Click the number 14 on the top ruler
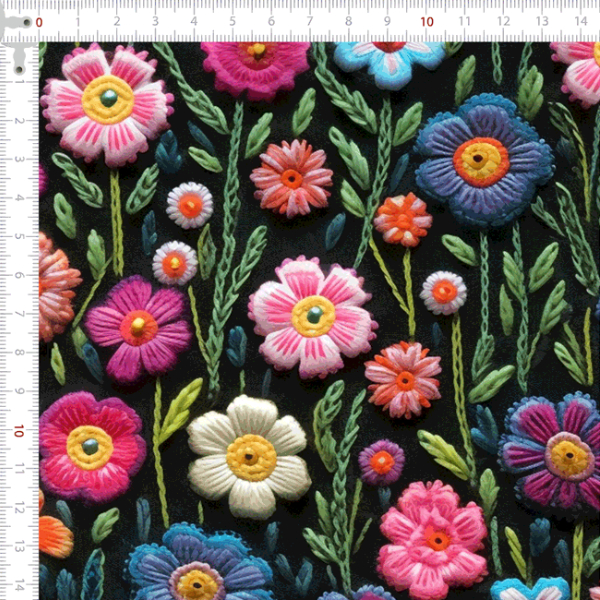Viewport: 600px width, 600px height. (580, 22)
